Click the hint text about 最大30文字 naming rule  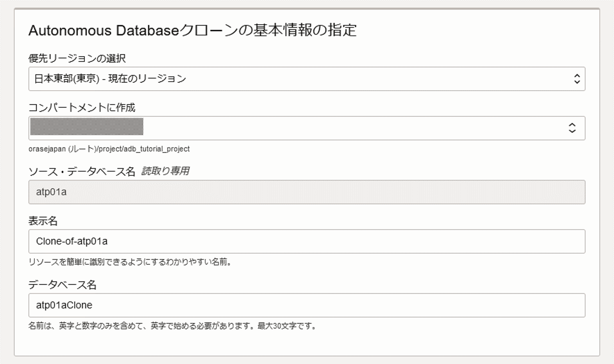click(x=172, y=326)
